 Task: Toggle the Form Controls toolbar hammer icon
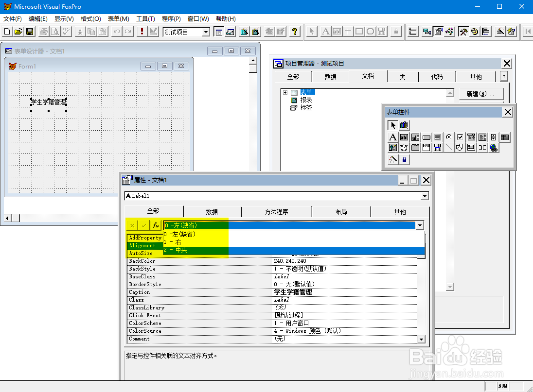point(463,32)
